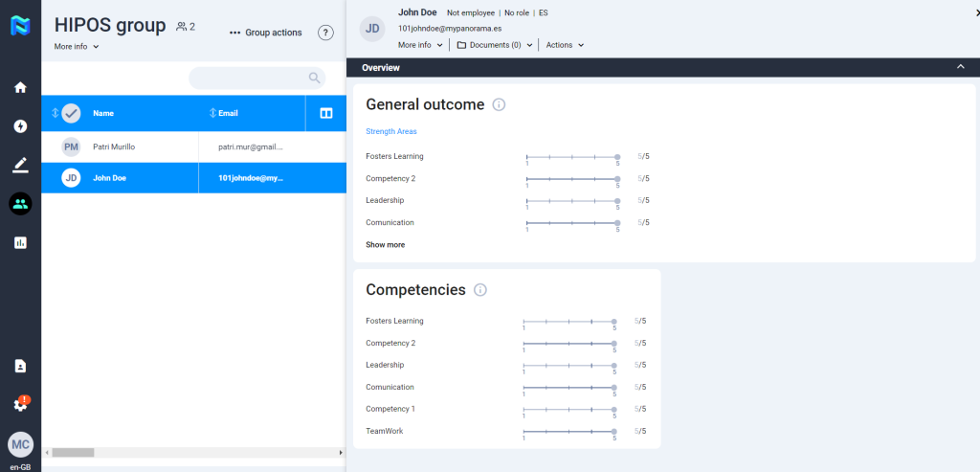Toggle the column layout icon in table header
The image size is (980, 472).
coord(325,113)
